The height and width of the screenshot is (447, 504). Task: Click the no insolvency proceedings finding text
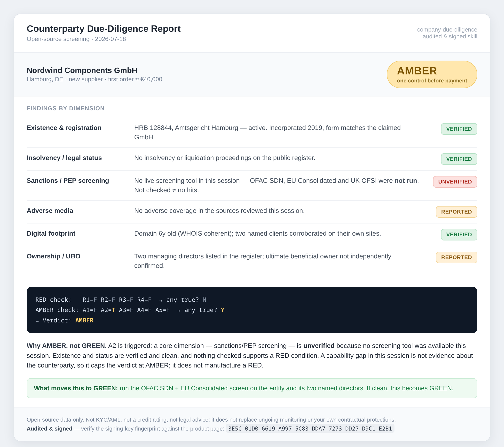pyautogui.click(x=225, y=158)
